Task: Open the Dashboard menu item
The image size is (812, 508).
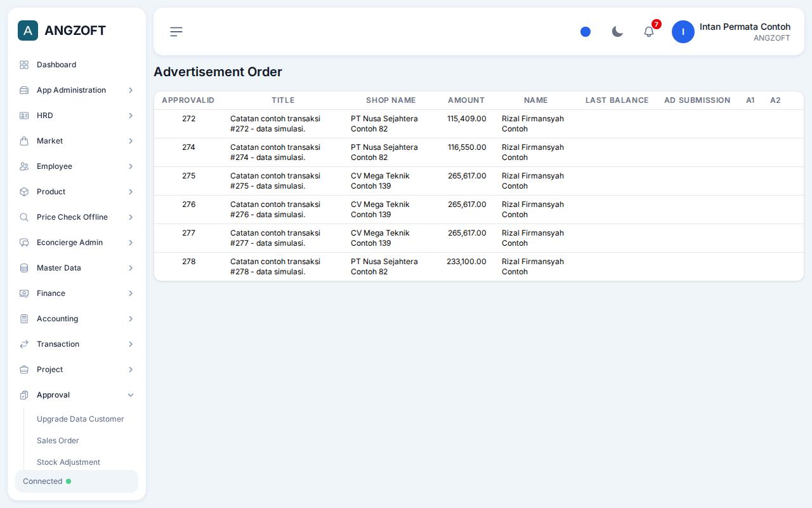Action: pos(77,65)
